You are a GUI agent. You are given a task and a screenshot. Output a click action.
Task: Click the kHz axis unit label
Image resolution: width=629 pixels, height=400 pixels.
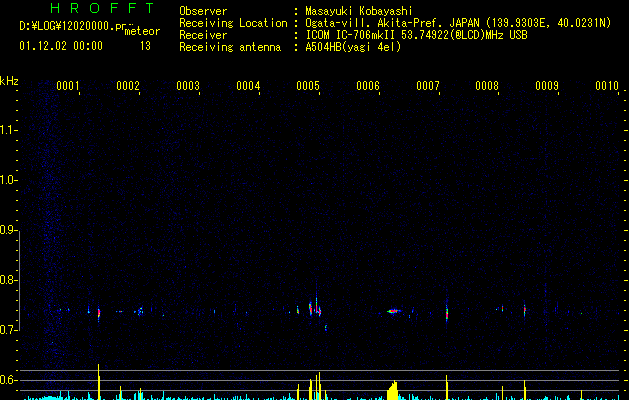[x=9, y=81]
